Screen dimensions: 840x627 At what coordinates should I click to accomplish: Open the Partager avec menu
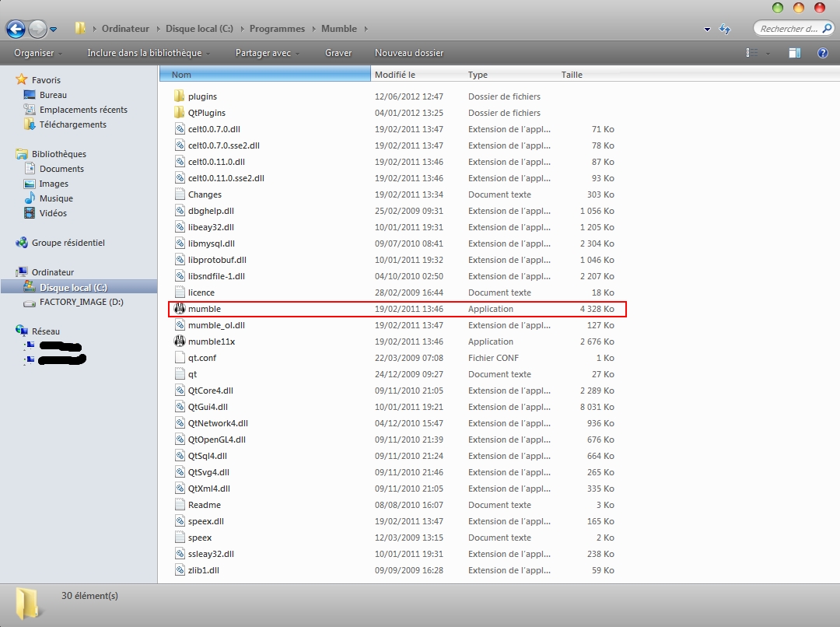[268, 53]
